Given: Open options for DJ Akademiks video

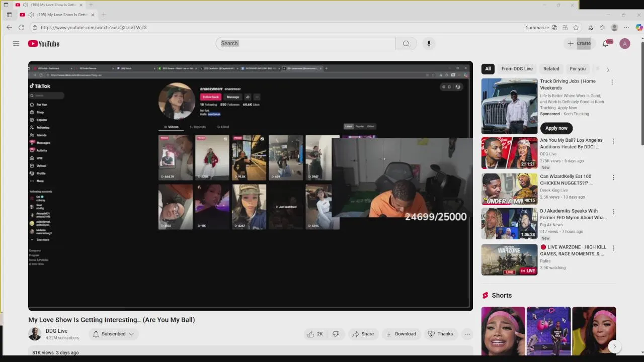Looking at the screenshot, I should (x=613, y=212).
